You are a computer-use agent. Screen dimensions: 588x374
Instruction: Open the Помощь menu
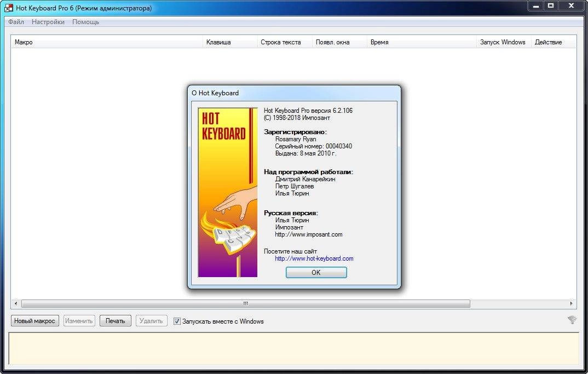(x=85, y=22)
